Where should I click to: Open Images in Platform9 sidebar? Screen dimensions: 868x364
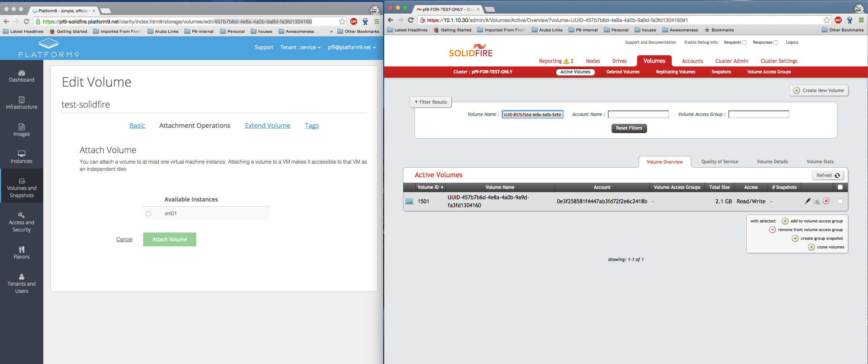pyautogui.click(x=22, y=130)
